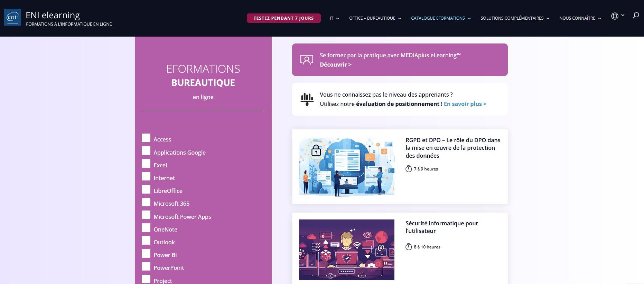Click the Power BI filter label
This screenshot has width=644, height=284.
[x=165, y=255]
